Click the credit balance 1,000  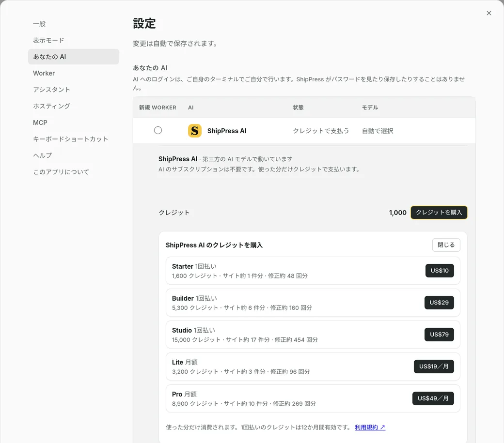pyautogui.click(x=397, y=213)
